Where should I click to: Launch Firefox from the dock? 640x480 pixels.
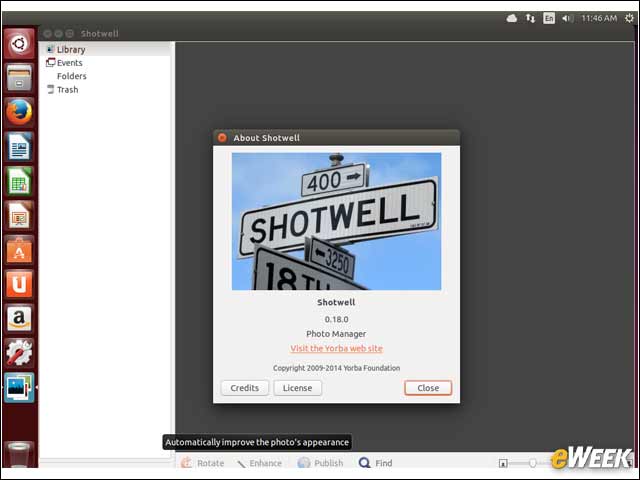19,112
